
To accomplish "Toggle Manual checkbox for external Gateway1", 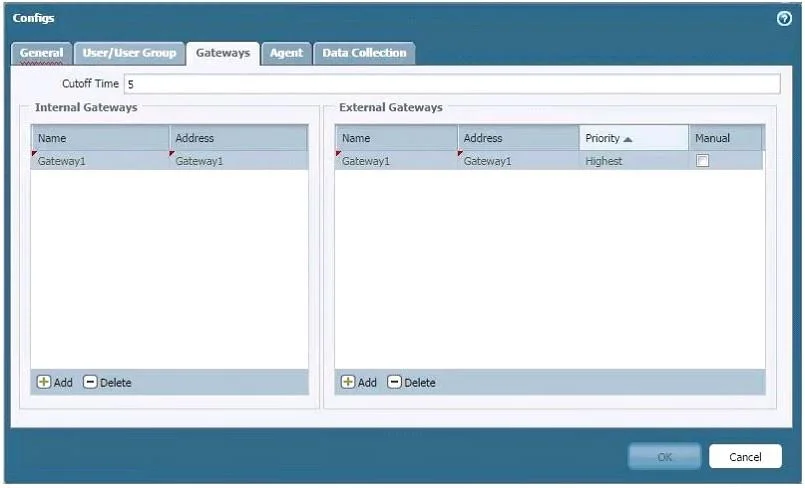I will tap(702, 161).
